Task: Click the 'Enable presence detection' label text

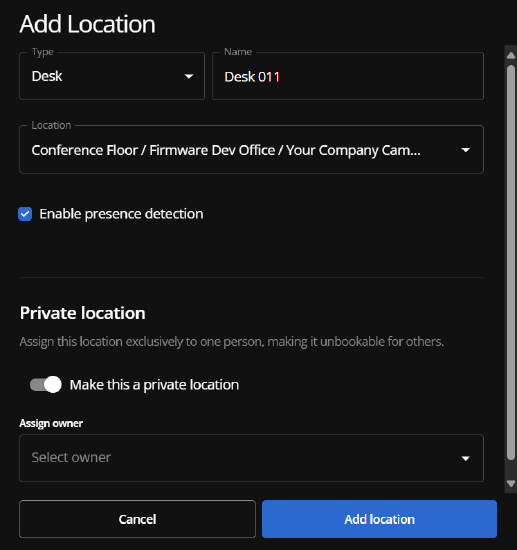Action: pyautogui.click(x=121, y=214)
